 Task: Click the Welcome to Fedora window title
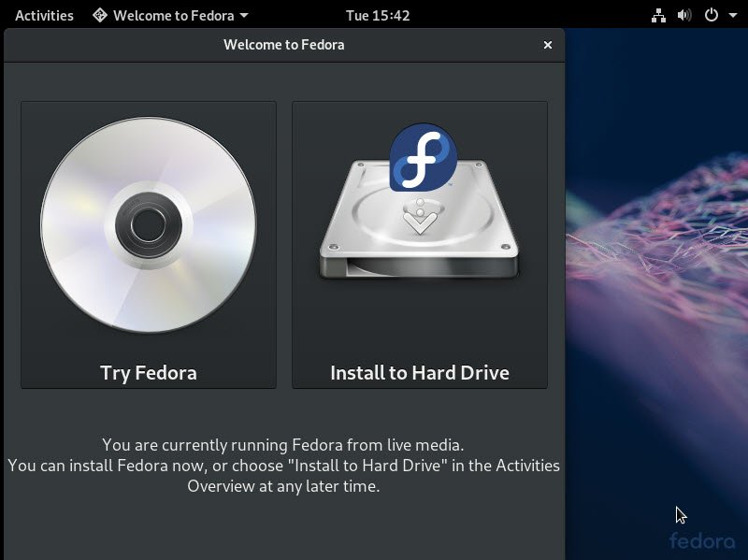(284, 45)
